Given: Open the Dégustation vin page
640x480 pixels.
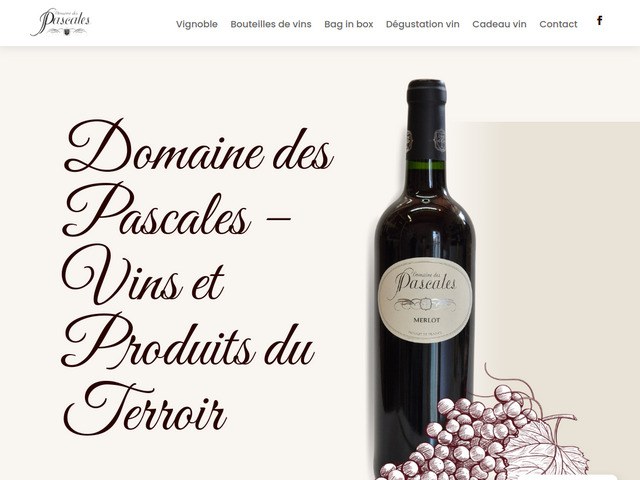Looking at the screenshot, I should pos(422,24).
